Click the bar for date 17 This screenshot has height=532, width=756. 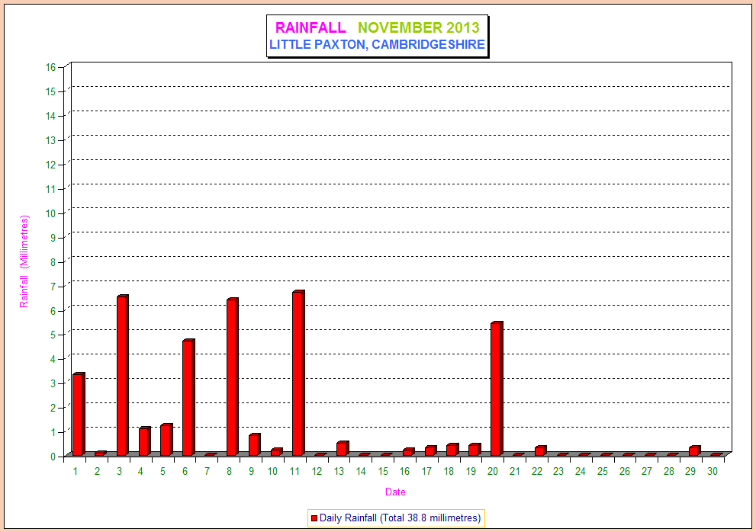point(430,450)
